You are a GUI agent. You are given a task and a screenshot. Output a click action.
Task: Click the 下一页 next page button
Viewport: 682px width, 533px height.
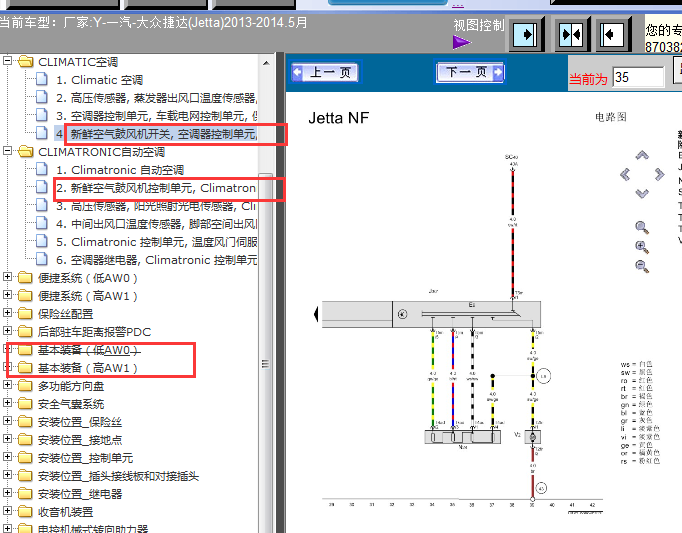[470, 72]
